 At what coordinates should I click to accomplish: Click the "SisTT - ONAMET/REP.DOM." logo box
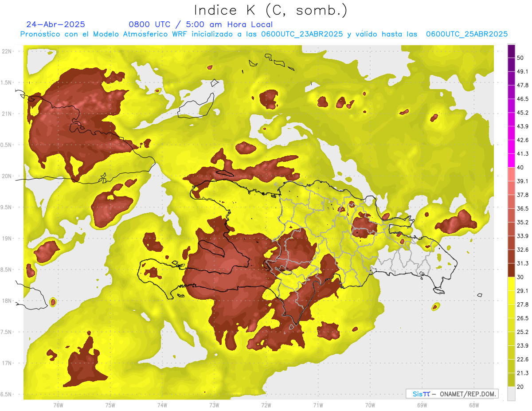[x=452, y=394]
